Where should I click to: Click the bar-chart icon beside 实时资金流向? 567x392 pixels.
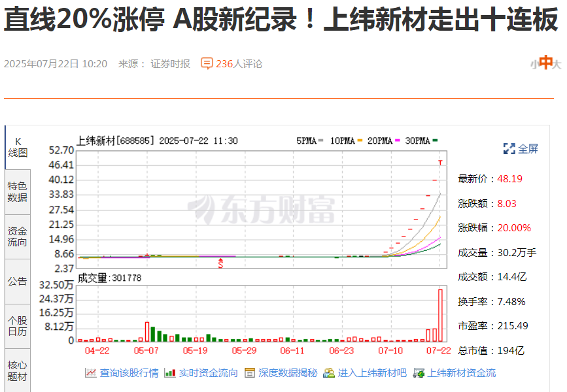(170, 373)
